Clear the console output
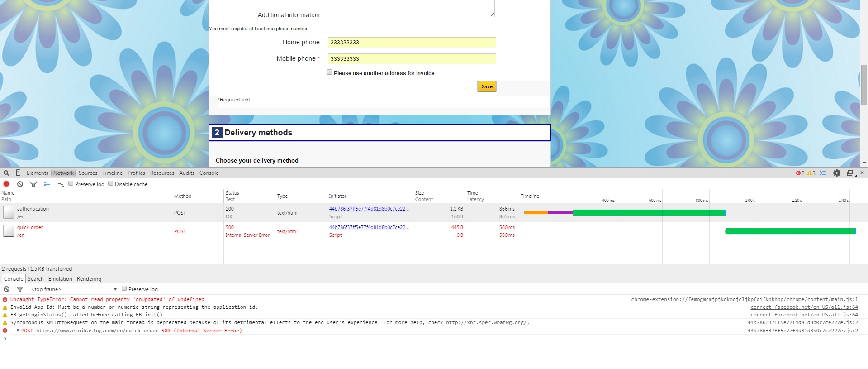The image size is (868, 369). pos(6,289)
